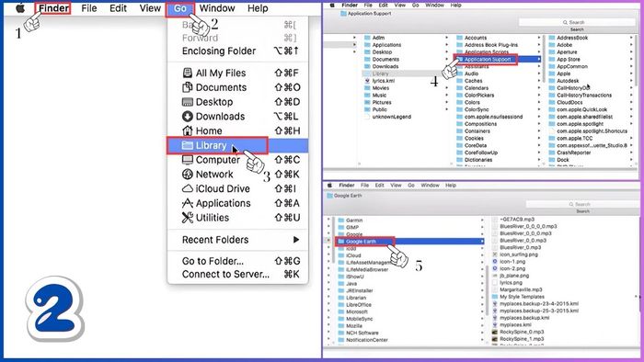Viewport: 644px width, 362px height.
Task: Select the Accounts folder icon
Action: click(460, 38)
